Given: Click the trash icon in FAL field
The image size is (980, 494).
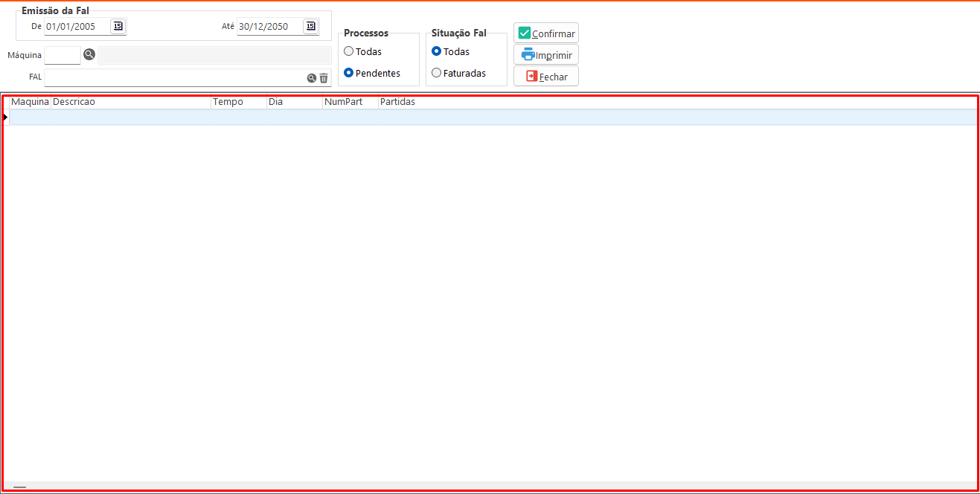Looking at the screenshot, I should 324,77.
